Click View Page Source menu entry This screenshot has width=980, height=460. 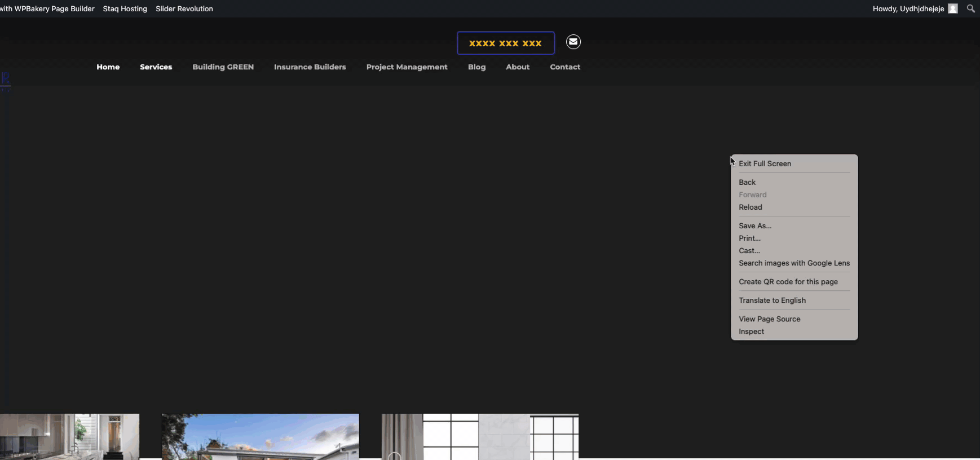click(x=769, y=319)
